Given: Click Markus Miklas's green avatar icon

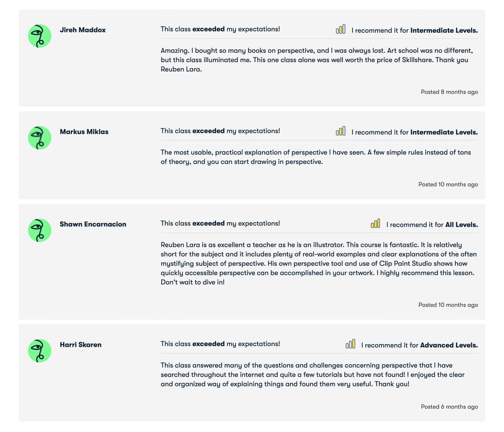Looking at the screenshot, I should coord(40,138).
